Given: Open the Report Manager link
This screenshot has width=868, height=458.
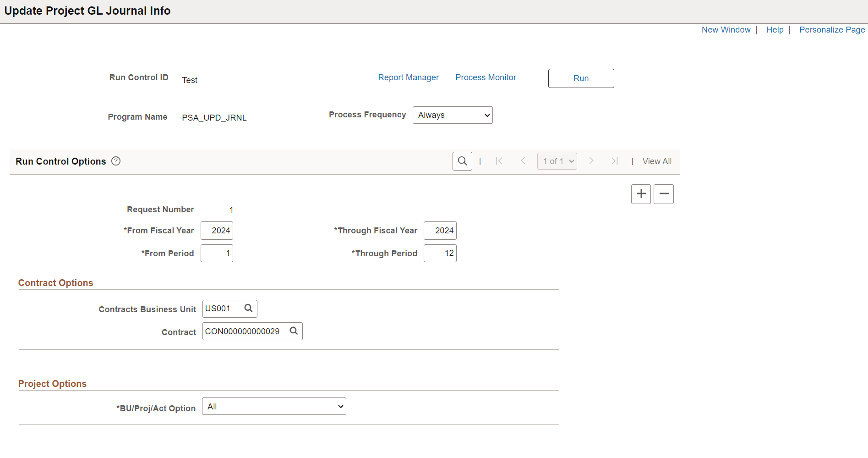Looking at the screenshot, I should click(408, 77).
